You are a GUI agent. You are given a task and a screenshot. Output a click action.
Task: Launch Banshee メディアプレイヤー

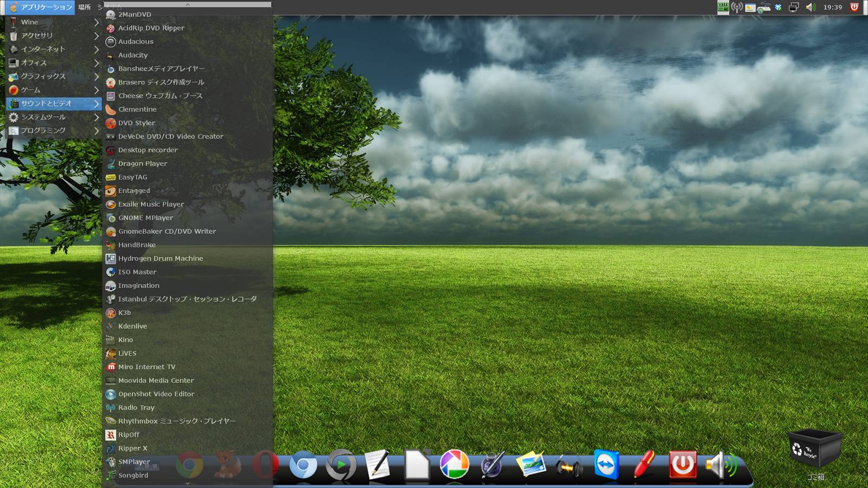pyautogui.click(x=188, y=69)
